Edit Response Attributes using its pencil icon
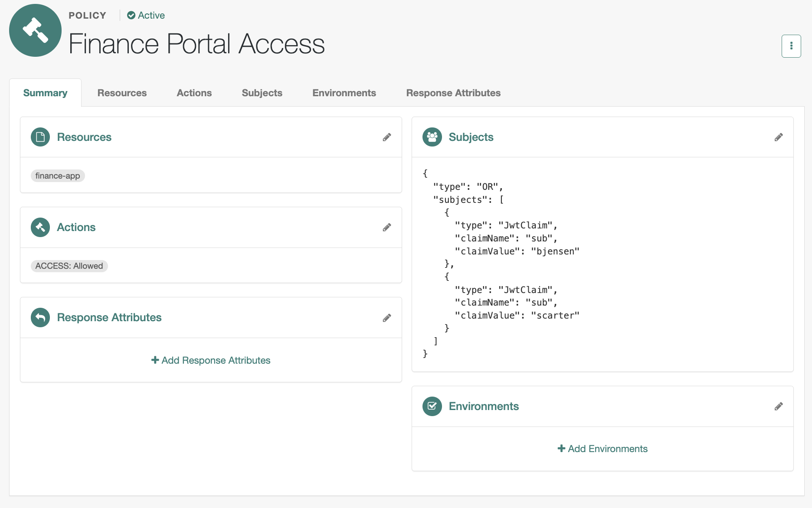This screenshot has height=508, width=812. (387, 317)
